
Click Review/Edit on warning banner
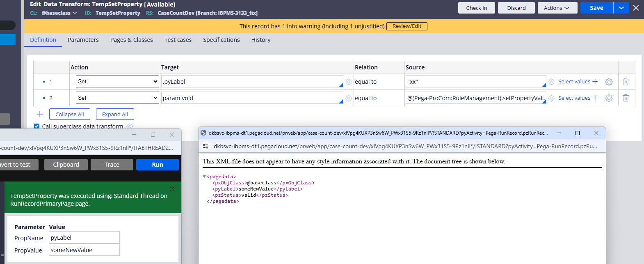coord(406,26)
